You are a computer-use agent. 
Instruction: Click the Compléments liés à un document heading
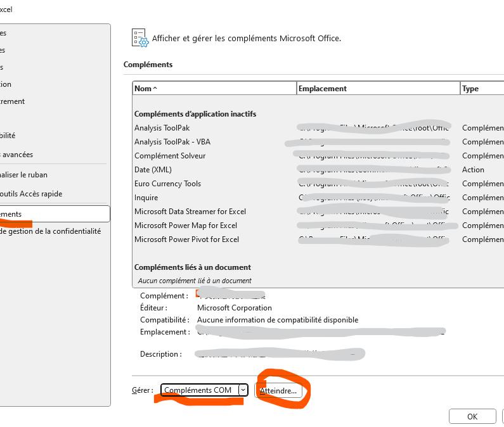193,267
